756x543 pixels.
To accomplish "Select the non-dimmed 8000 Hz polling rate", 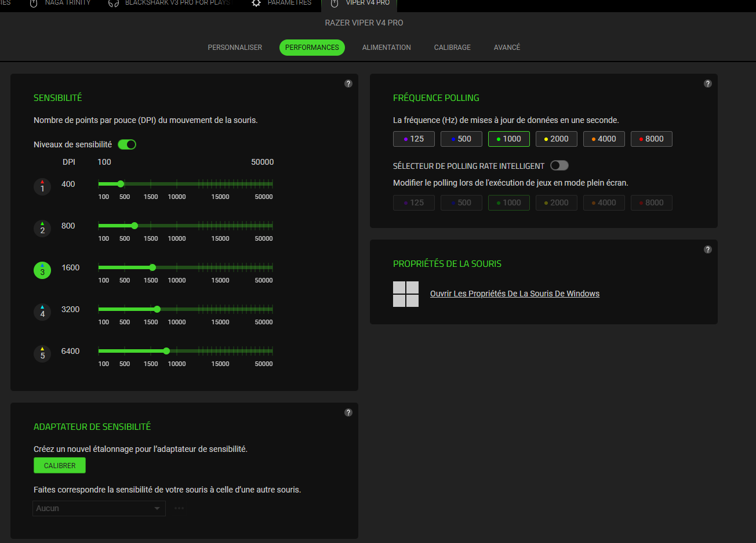I will point(652,139).
